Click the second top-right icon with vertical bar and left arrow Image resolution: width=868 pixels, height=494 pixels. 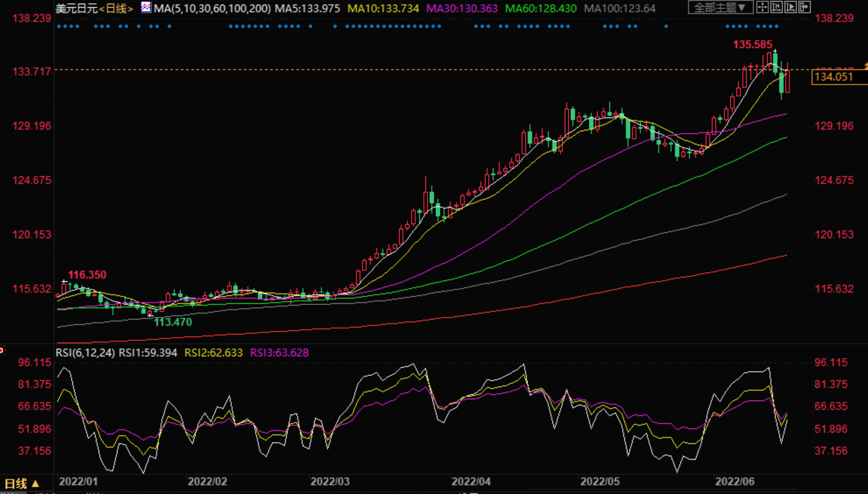click(x=776, y=8)
